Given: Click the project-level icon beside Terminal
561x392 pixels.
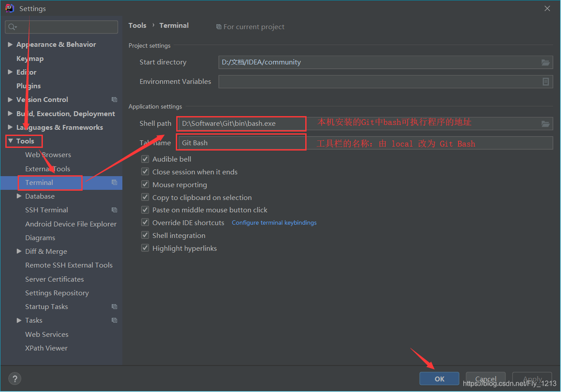Looking at the screenshot, I should [114, 183].
